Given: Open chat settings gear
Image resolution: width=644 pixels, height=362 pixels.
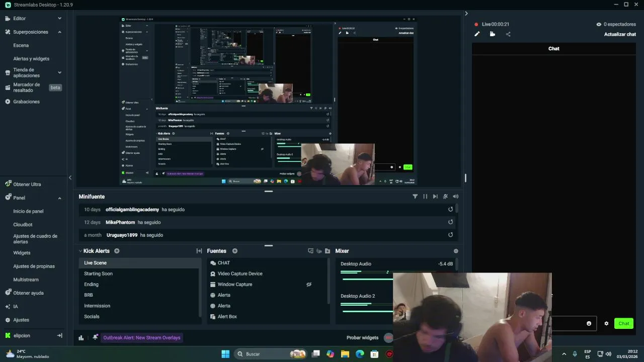Looking at the screenshot, I should pyautogui.click(x=606, y=323).
